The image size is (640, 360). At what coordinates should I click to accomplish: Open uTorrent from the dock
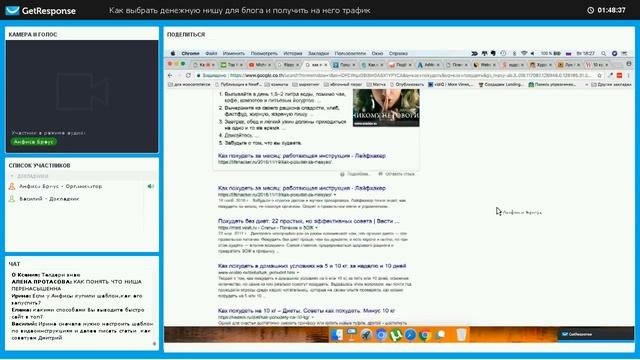pyautogui.click(x=395, y=335)
